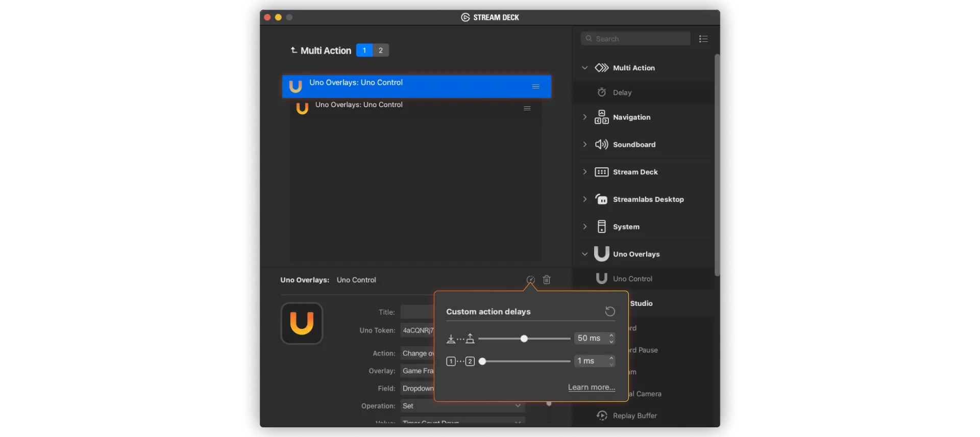Select state tab 1 of Multi Action

pos(364,50)
